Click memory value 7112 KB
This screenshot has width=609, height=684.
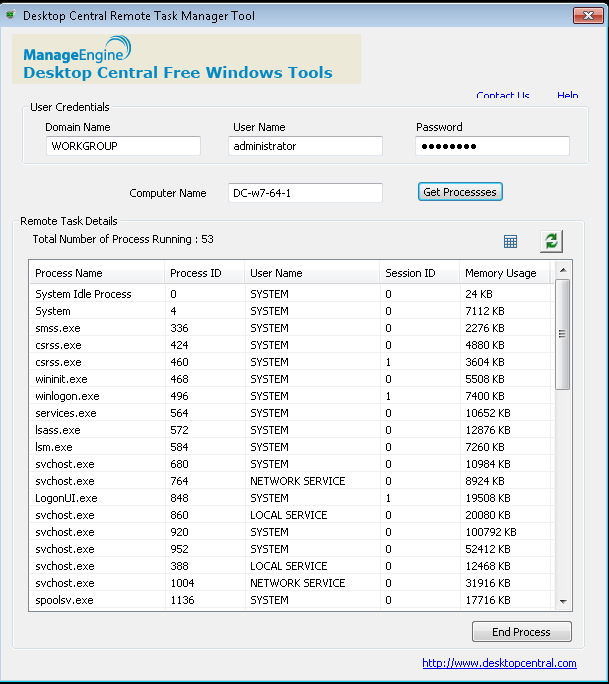click(x=485, y=311)
